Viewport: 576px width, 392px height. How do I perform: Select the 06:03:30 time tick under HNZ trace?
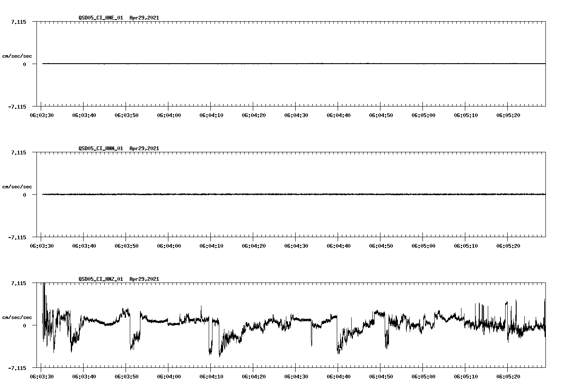pos(42,376)
